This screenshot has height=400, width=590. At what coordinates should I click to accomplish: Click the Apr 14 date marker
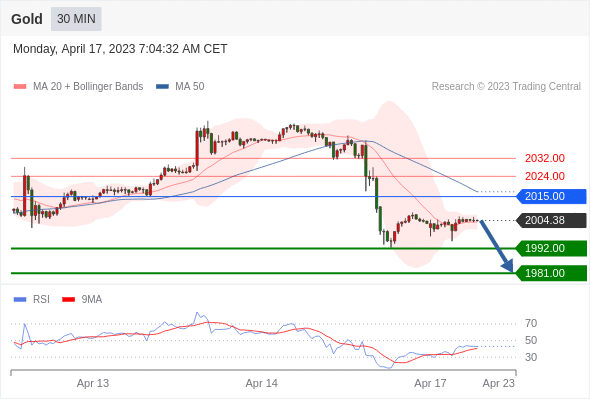tap(262, 383)
